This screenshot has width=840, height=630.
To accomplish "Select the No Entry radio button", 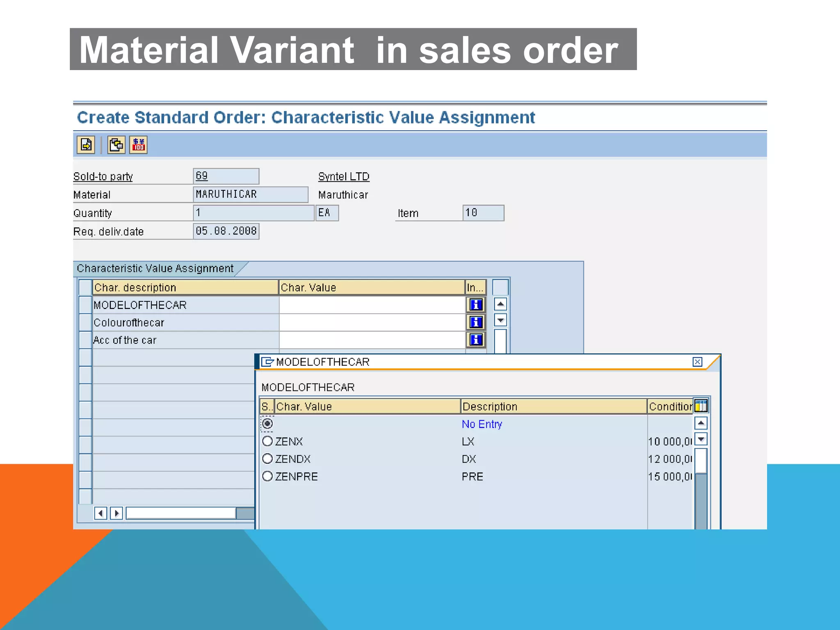I will (x=267, y=423).
